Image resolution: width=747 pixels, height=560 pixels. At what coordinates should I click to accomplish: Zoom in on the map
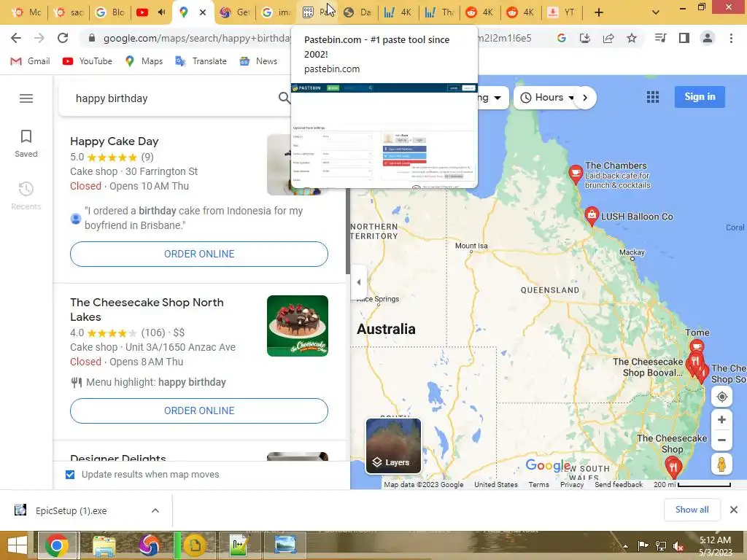coord(721,419)
